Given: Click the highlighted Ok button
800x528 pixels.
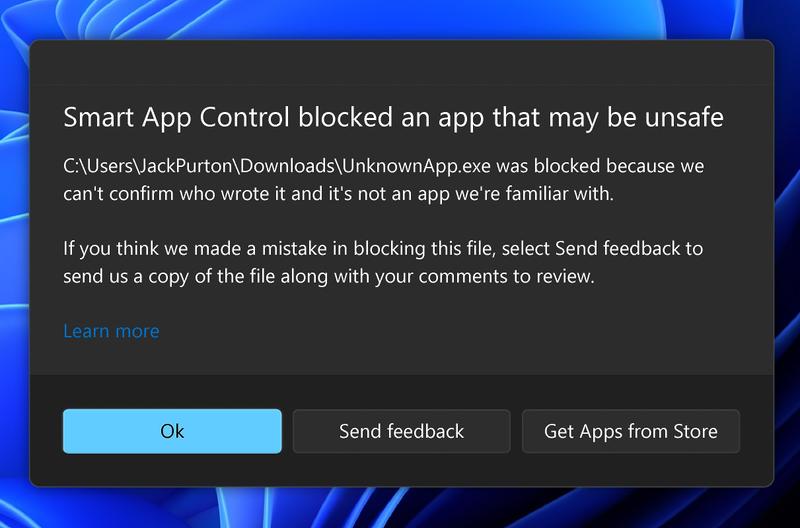Looking at the screenshot, I should pyautogui.click(x=172, y=431).
